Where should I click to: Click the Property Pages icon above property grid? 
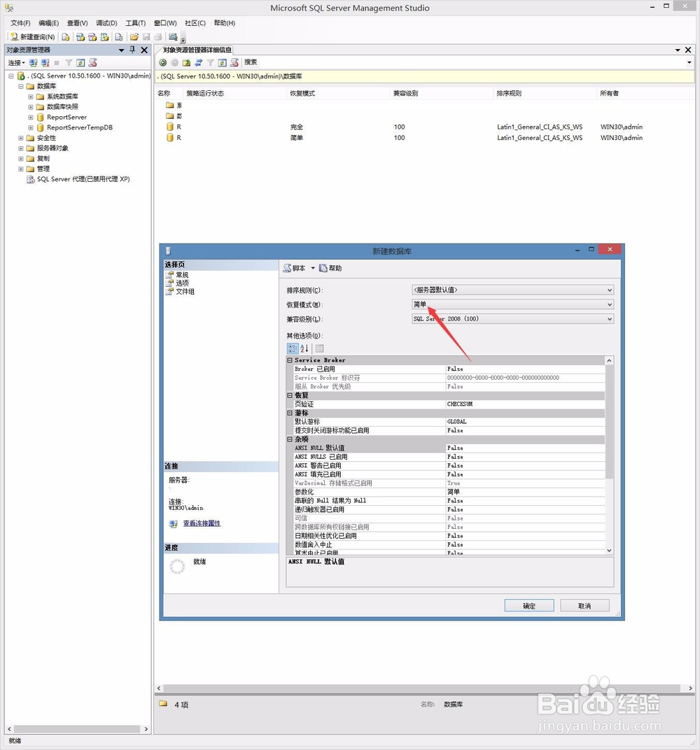coord(320,348)
